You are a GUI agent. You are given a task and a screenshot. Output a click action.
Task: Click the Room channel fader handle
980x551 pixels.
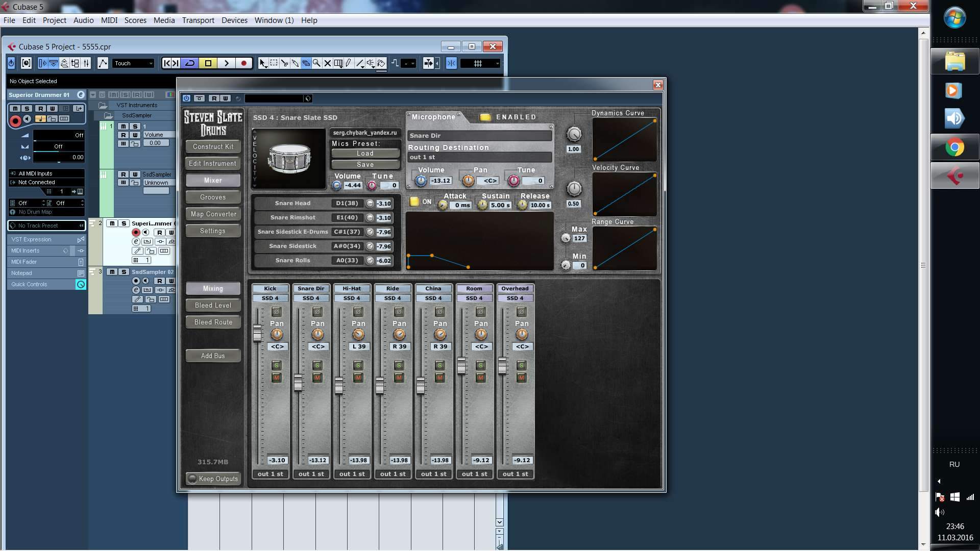(x=461, y=366)
